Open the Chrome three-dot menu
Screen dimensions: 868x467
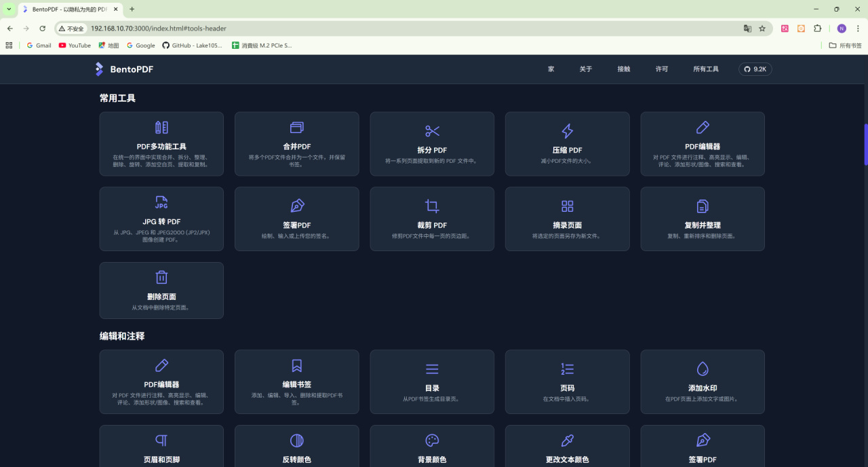857,29
